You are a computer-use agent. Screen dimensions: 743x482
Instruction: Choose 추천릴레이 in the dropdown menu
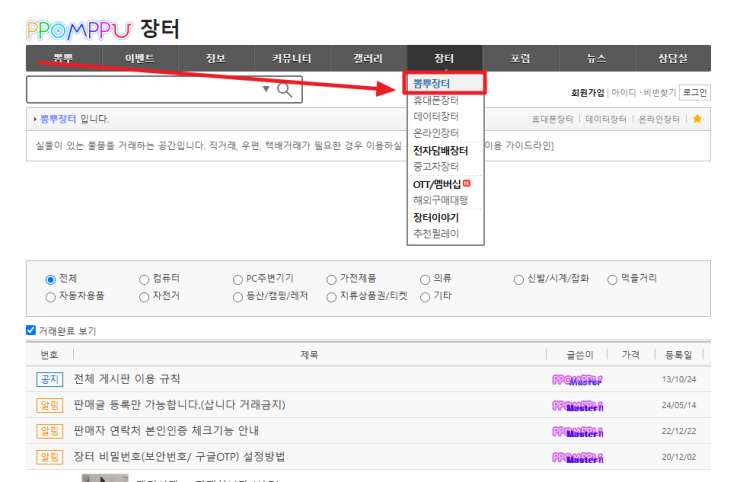pos(436,234)
